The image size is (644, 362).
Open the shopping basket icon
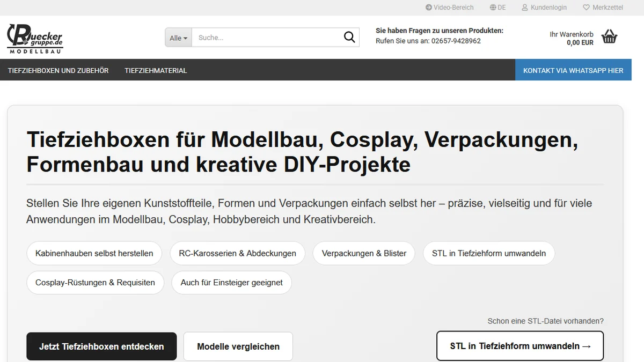[x=609, y=36]
